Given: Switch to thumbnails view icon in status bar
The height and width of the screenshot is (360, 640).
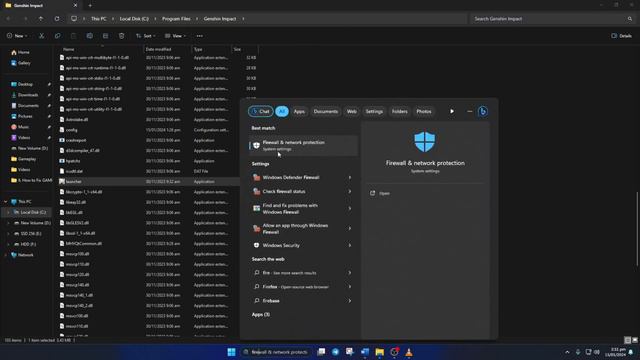Looking at the screenshot, I should [635, 340].
